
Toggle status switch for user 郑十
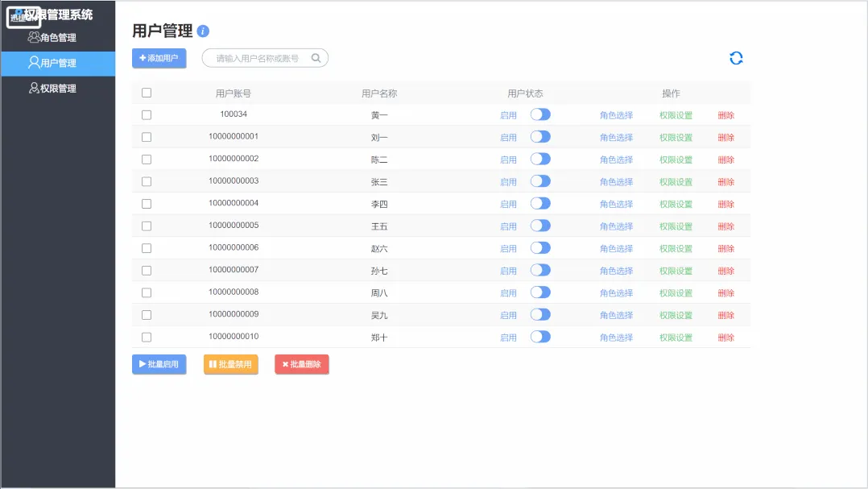click(x=540, y=337)
